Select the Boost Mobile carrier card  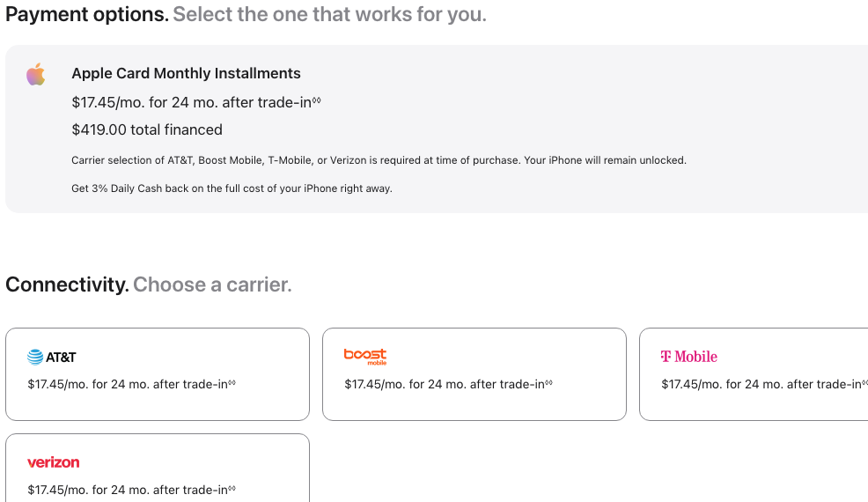[474, 373]
